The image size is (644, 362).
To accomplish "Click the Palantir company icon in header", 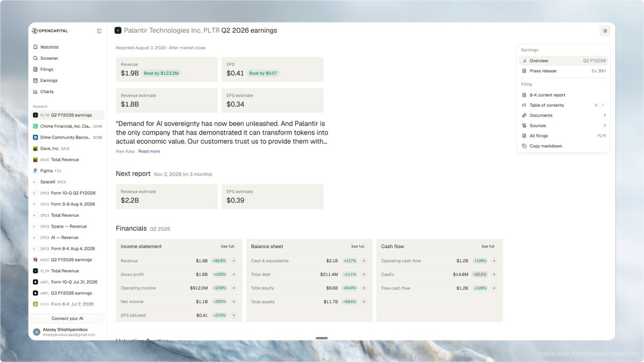I will click(118, 31).
